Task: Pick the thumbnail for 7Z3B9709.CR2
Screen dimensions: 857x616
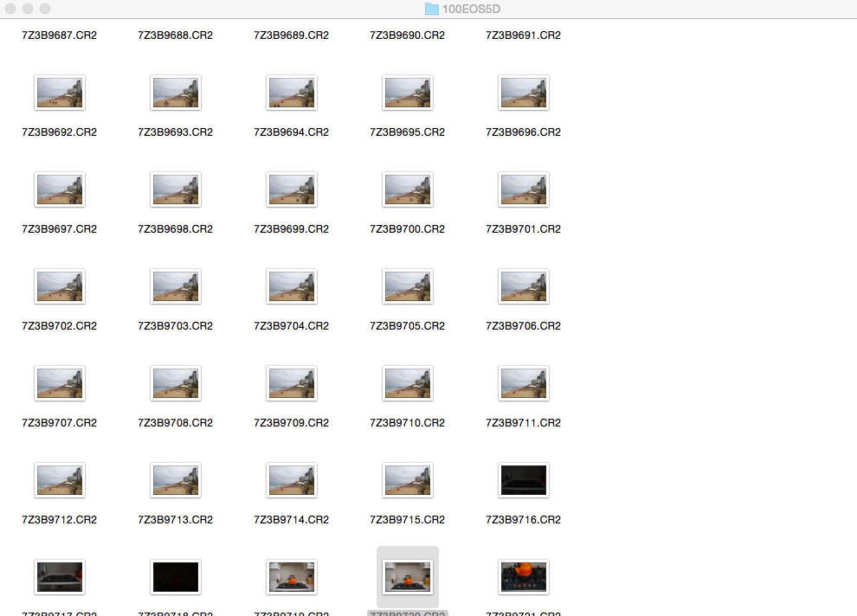Action: (292, 383)
